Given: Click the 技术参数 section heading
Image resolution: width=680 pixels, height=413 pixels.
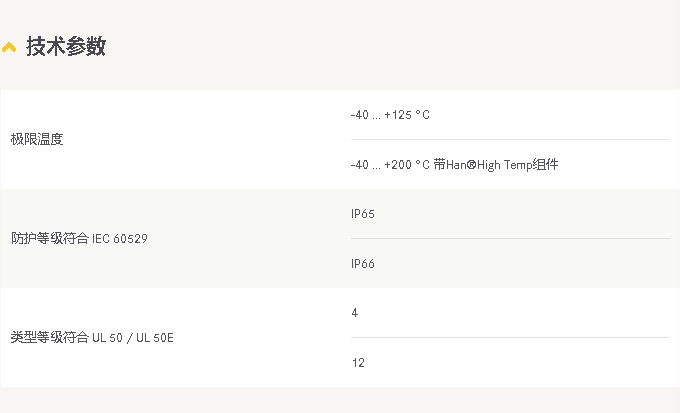Looking at the screenshot, I should (66, 46).
